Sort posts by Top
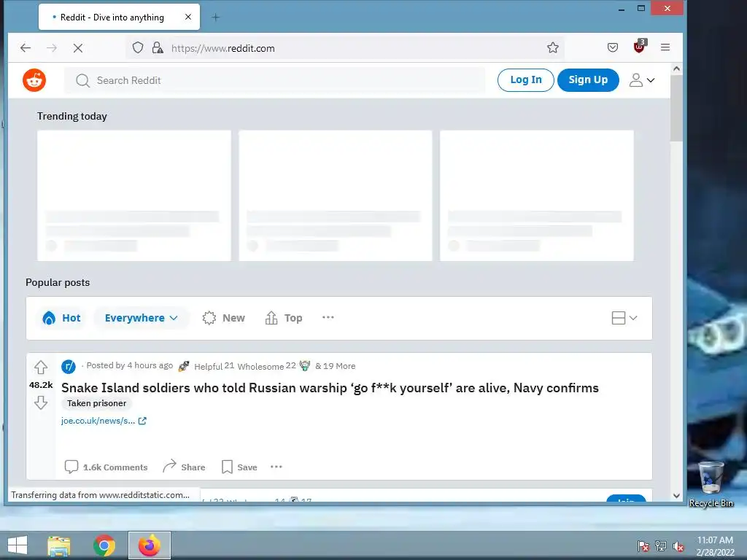The width and height of the screenshot is (747, 560). pos(284,318)
